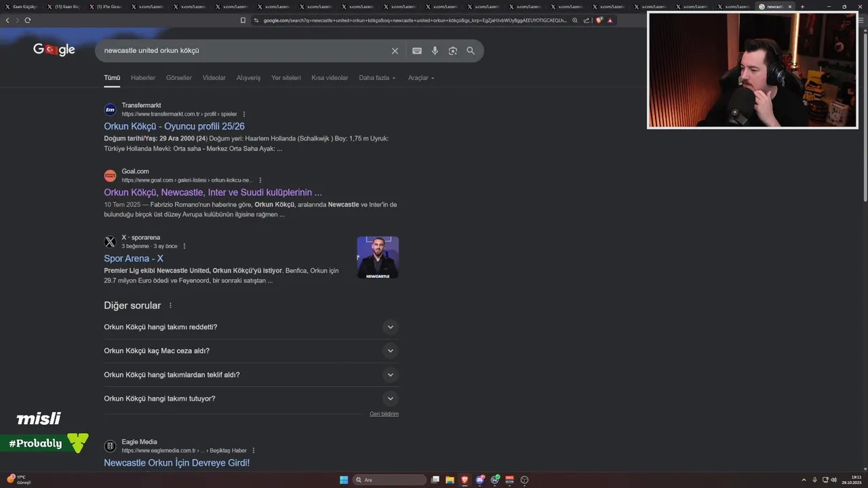Screen dimensions: 868x488
Task: Open the three-dot menu beside the Transfermarkt result
Action: (x=244, y=114)
